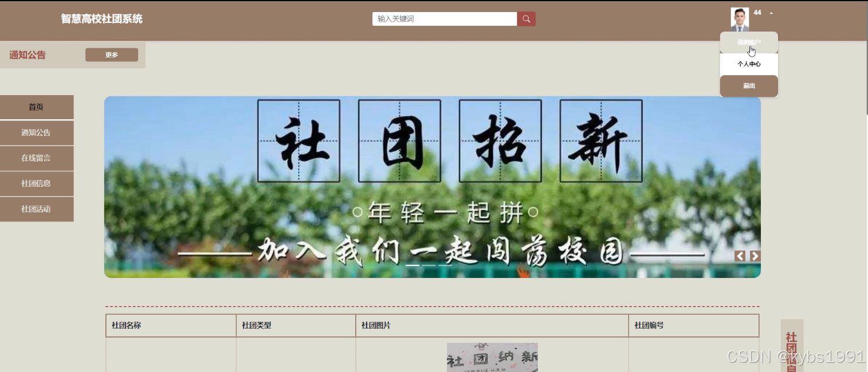Viewport: 868px width, 372px height.
Task: Click the 社团类型 column header
Action: [x=296, y=326]
